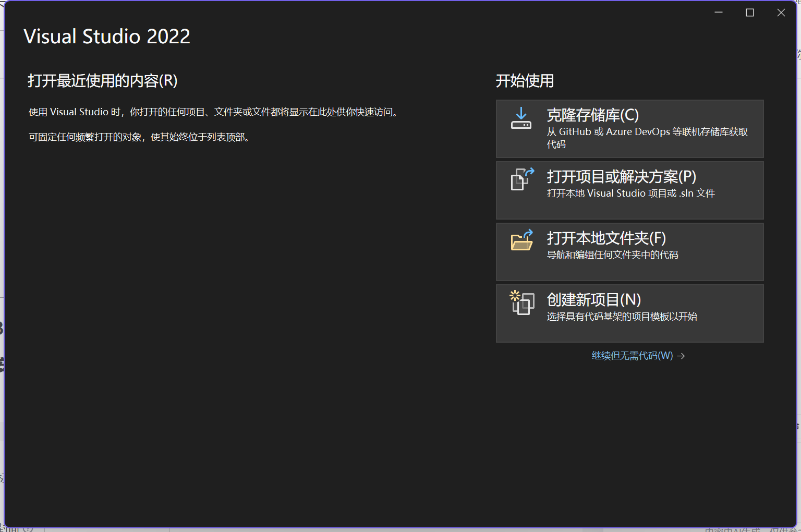Open the 继续但无需代码(W) link
The image size is (801, 532).
(x=632, y=356)
